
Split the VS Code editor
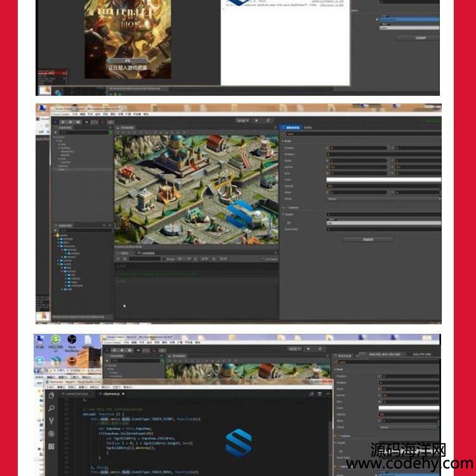320,393
